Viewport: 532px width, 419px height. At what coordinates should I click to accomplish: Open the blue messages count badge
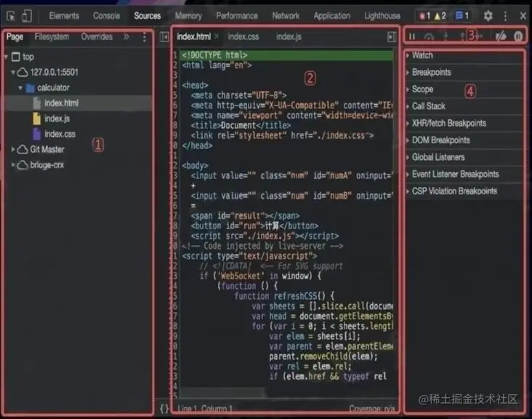462,15
